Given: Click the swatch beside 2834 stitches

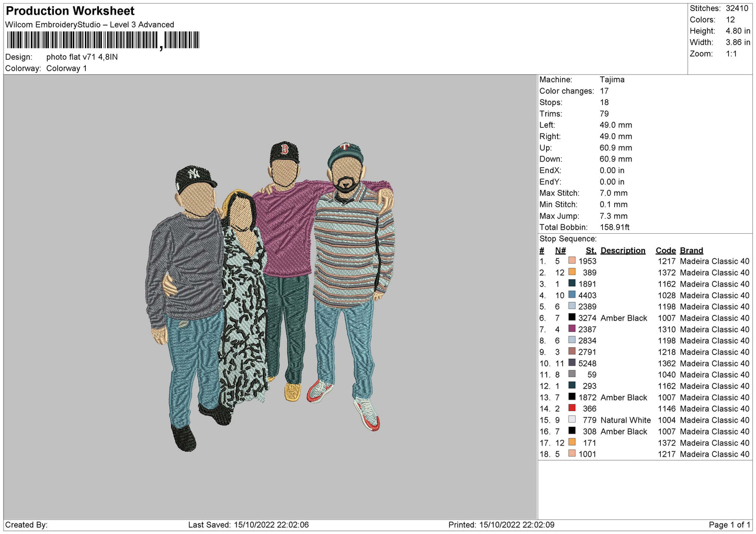Looking at the screenshot, I should coord(572,340).
